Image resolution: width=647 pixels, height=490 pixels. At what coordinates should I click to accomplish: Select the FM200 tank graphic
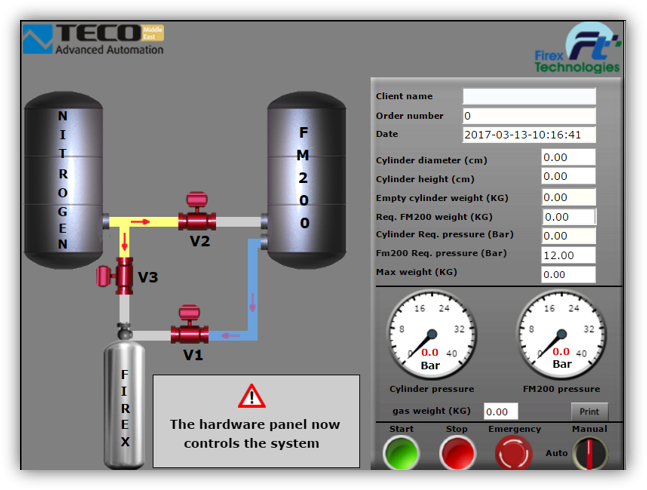click(304, 178)
